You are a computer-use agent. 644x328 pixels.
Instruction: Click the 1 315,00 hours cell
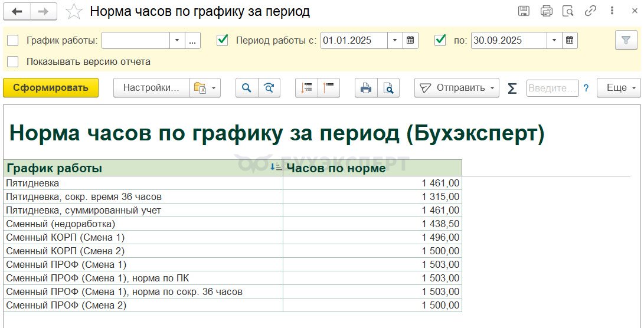pos(372,196)
